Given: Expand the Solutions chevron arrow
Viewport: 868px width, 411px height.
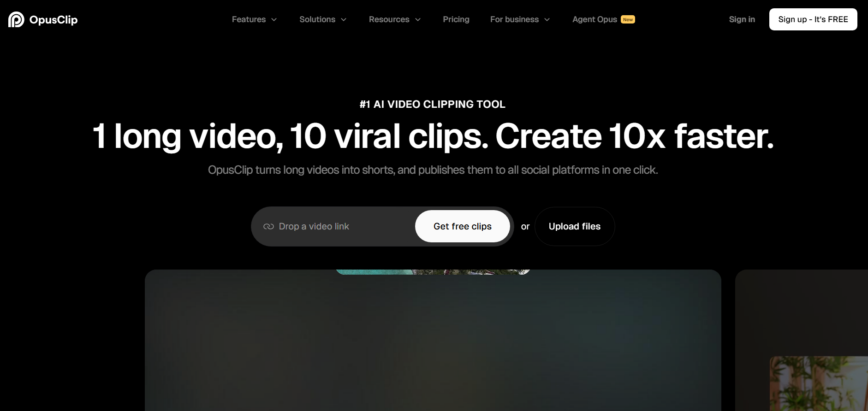Looking at the screenshot, I should pyautogui.click(x=344, y=19).
